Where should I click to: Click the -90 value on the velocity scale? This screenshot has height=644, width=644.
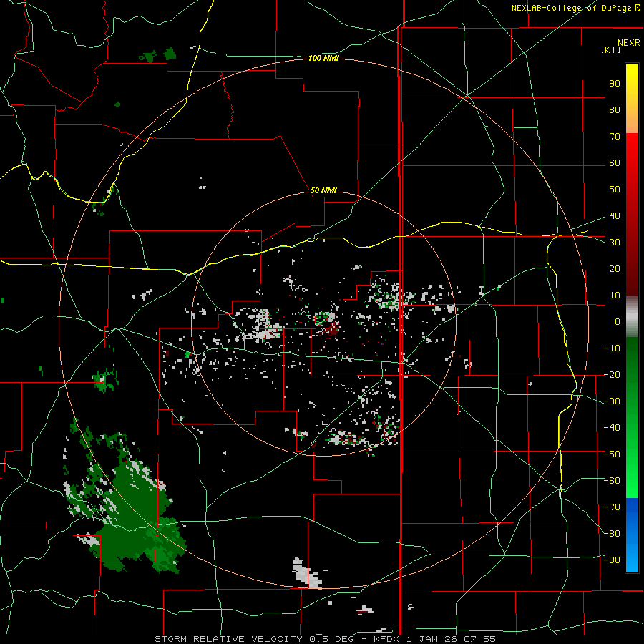tap(612, 560)
